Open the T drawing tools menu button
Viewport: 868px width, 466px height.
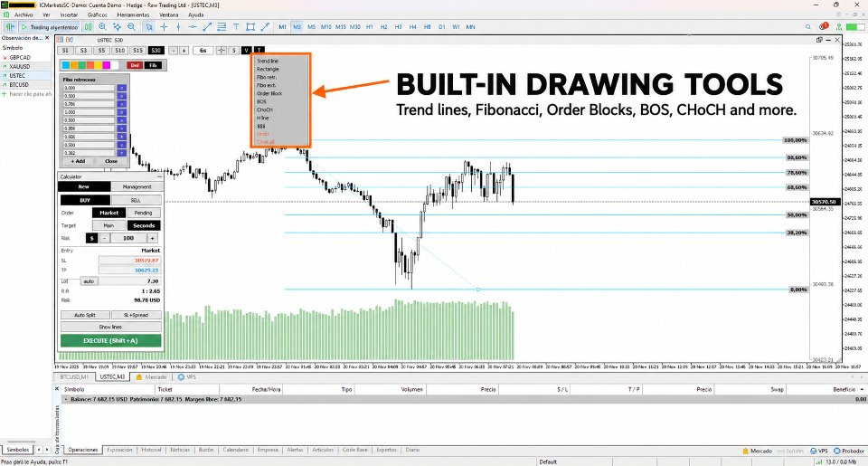pos(259,51)
